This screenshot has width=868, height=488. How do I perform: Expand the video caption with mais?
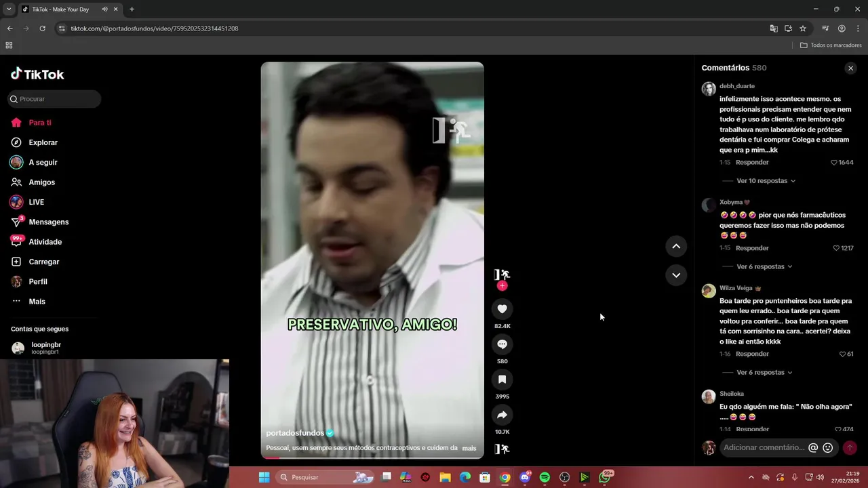[469, 448]
